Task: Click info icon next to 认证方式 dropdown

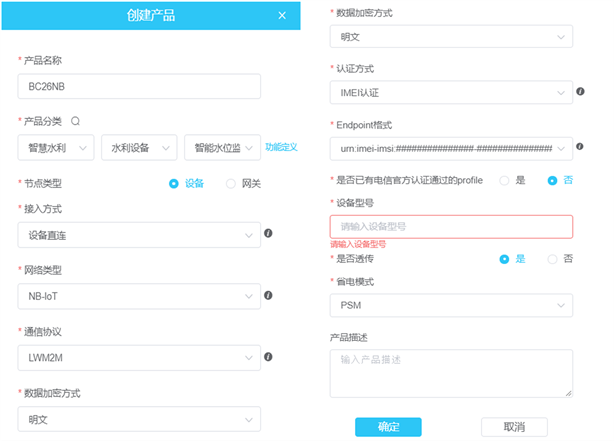Action: 581,92
